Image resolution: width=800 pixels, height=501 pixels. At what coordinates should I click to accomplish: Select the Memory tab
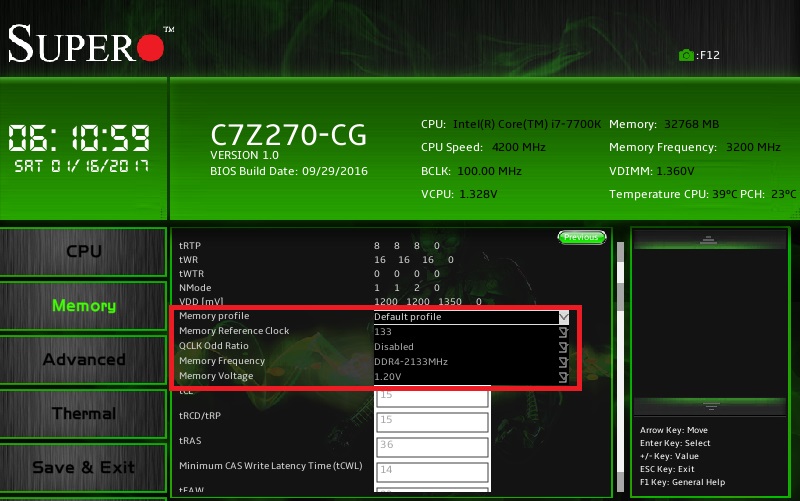pyautogui.click(x=84, y=306)
